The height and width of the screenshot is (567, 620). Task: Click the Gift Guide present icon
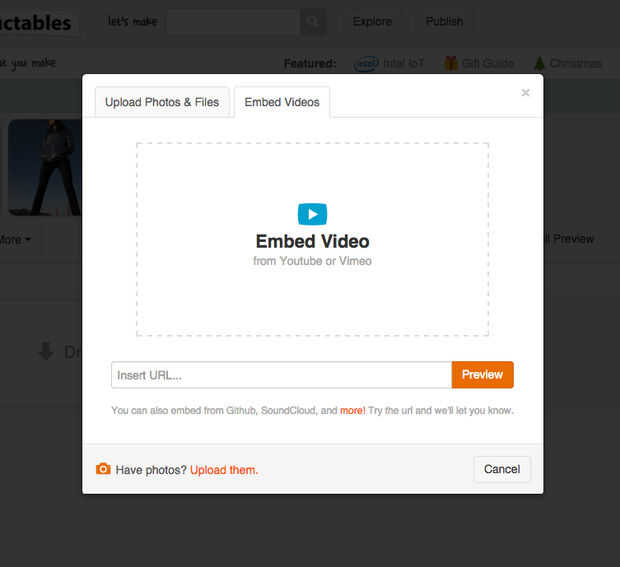[451, 63]
